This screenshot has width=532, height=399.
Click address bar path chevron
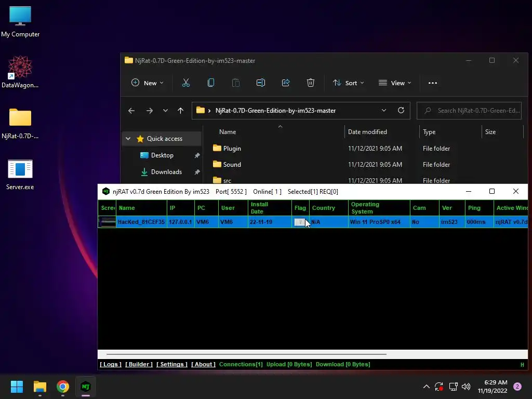[x=209, y=111]
